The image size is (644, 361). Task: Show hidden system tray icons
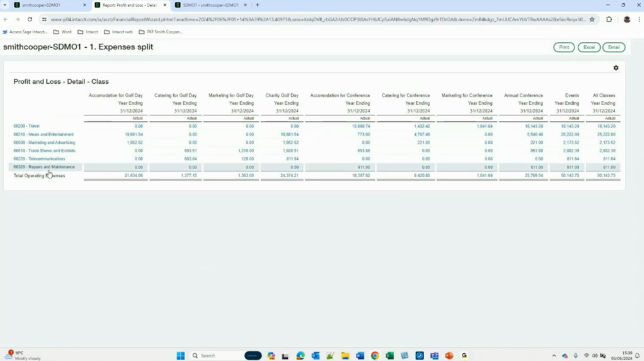554,356
